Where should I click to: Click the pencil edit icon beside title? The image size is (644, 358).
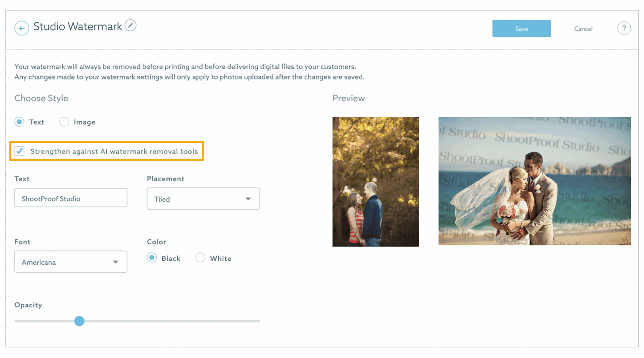(130, 25)
